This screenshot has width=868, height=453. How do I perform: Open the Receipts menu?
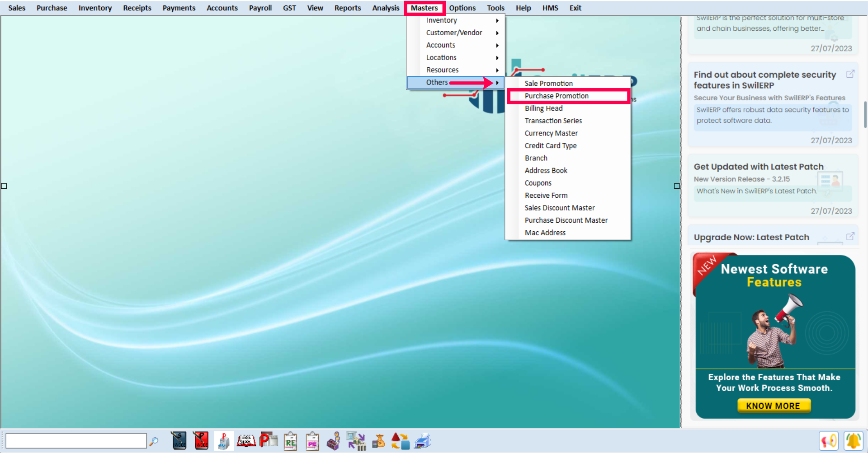tap(137, 8)
